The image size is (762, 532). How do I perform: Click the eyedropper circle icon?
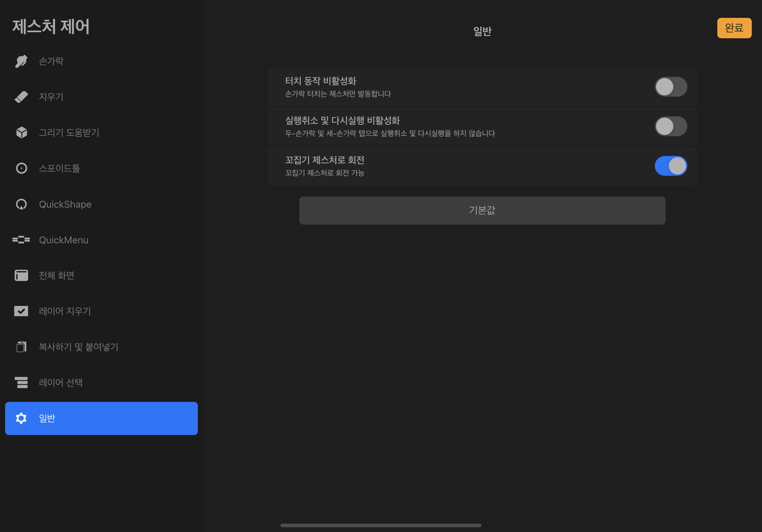click(21, 168)
